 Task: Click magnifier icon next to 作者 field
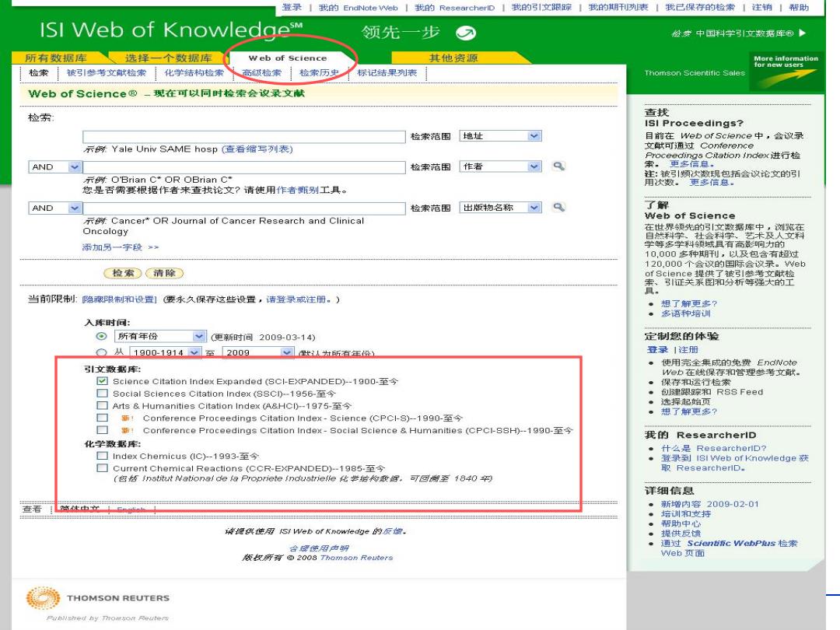tap(558, 166)
